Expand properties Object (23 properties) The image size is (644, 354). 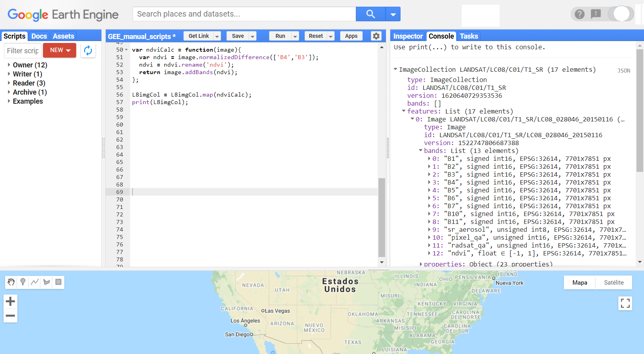pos(421,264)
